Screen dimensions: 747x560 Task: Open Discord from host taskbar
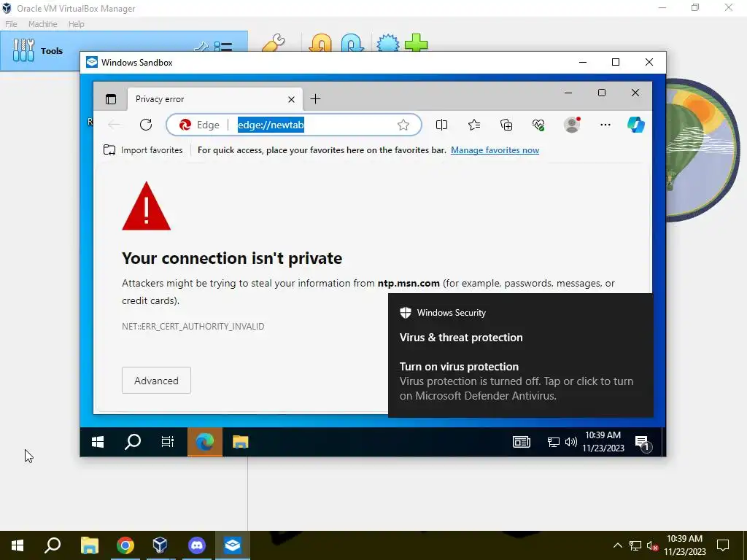coord(196,545)
